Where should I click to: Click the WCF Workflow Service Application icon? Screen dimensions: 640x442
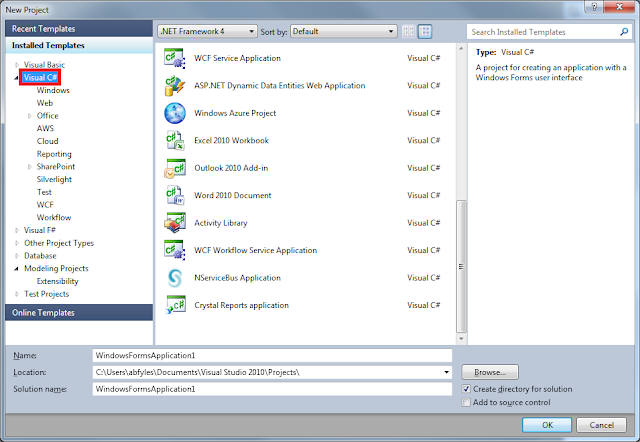(x=175, y=250)
